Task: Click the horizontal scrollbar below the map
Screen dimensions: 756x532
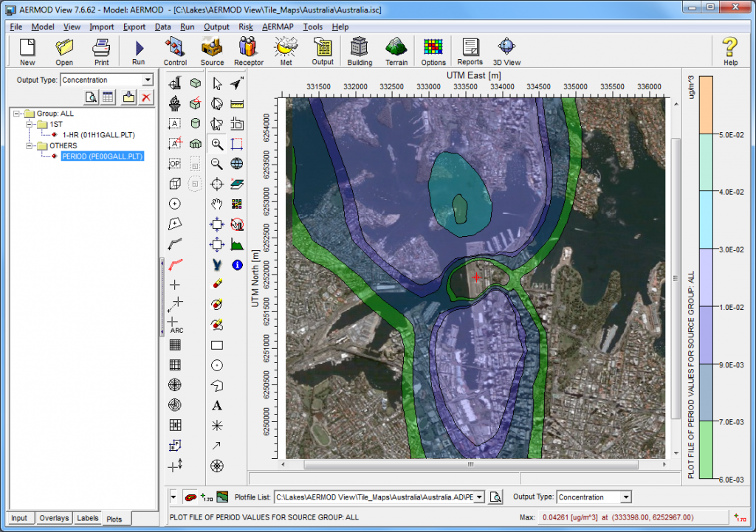Action: tap(470, 465)
